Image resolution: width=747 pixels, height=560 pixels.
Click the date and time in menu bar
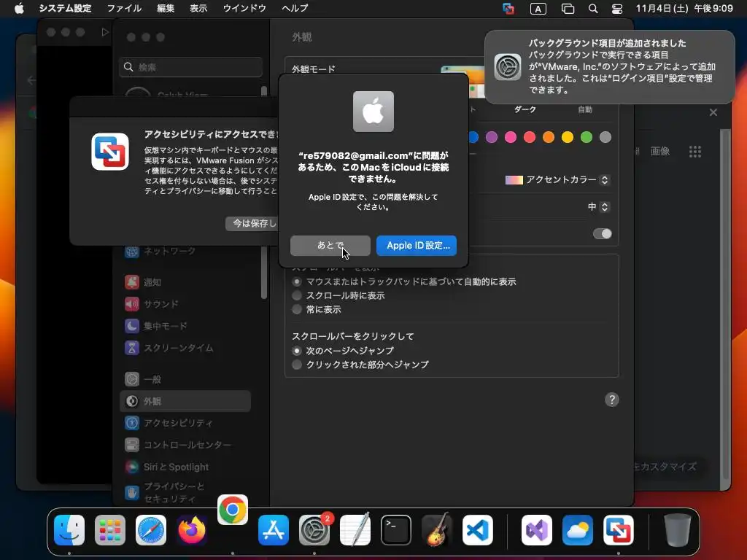[684, 8]
